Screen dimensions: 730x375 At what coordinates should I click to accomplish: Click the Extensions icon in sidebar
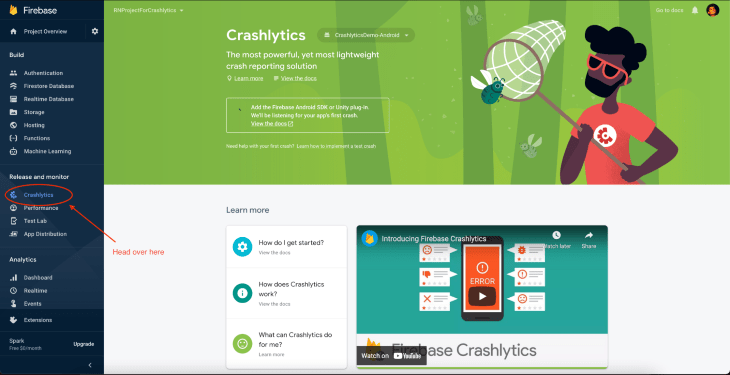14,320
